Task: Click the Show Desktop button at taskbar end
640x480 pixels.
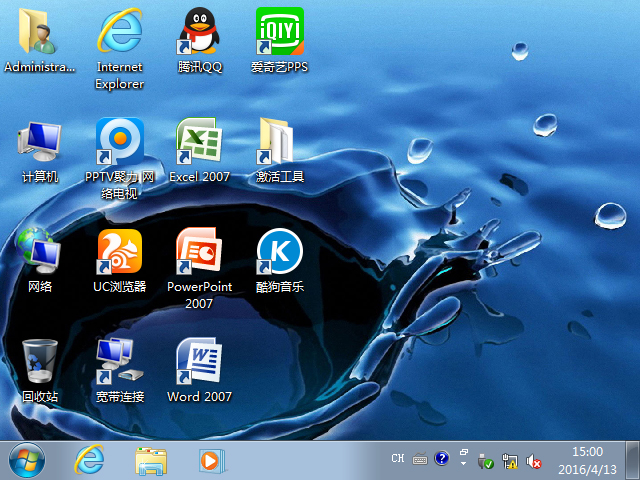Action: [634, 461]
